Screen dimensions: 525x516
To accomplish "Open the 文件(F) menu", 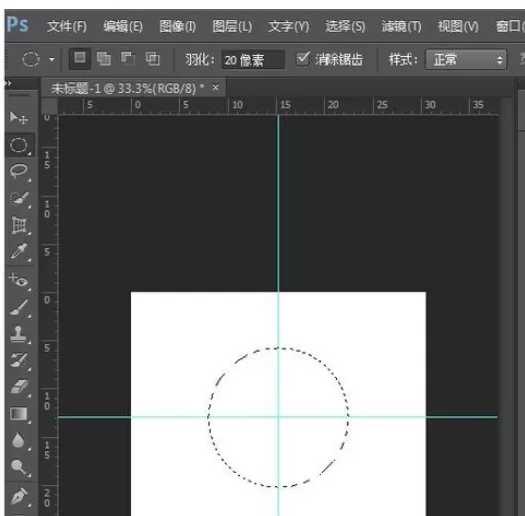I will [66, 26].
